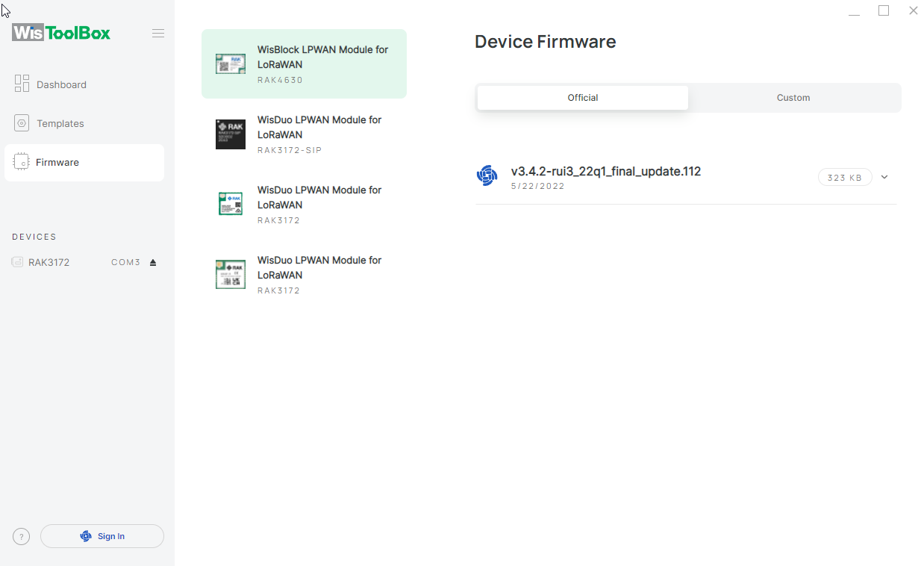This screenshot has height=566, width=924.
Task: Select WisDuo LPWAN Module RAK3172-SIP
Action: (x=304, y=134)
